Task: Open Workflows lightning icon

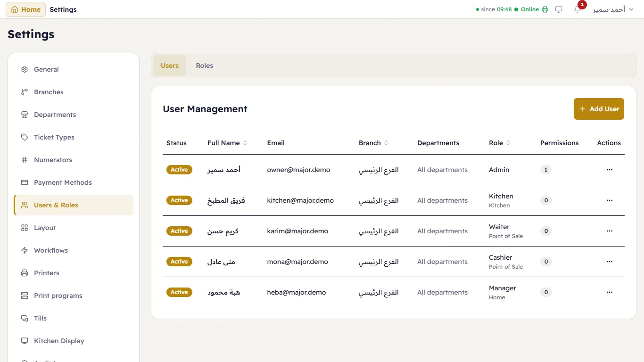Action: pyautogui.click(x=25, y=250)
